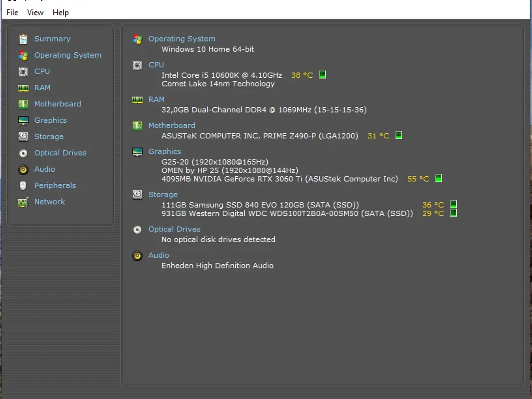Click the Samsung SSD temperature 36 °C
This screenshot has height=399, width=532.
pyautogui.click(x=433, y=205)
